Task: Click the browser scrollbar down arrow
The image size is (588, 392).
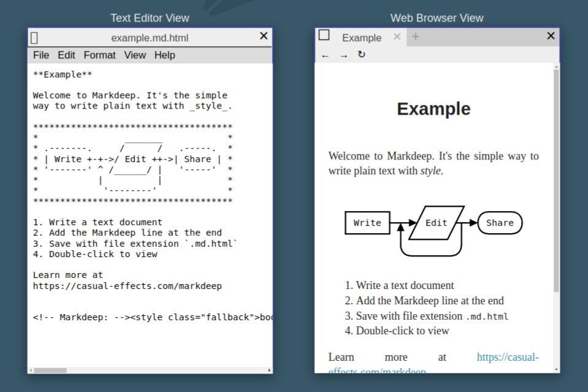Action: [x=557, y=369]
